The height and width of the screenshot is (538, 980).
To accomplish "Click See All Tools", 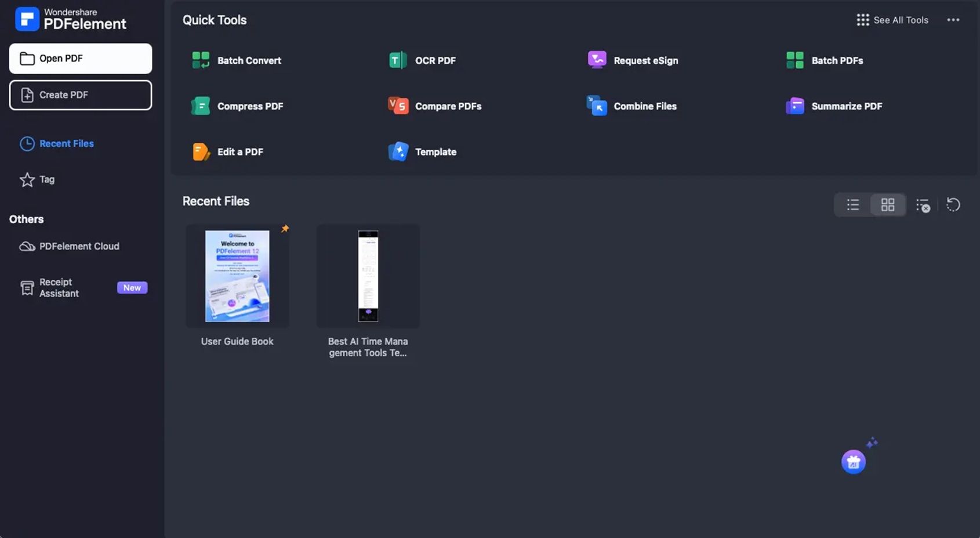I will click(x=892, y=20).
